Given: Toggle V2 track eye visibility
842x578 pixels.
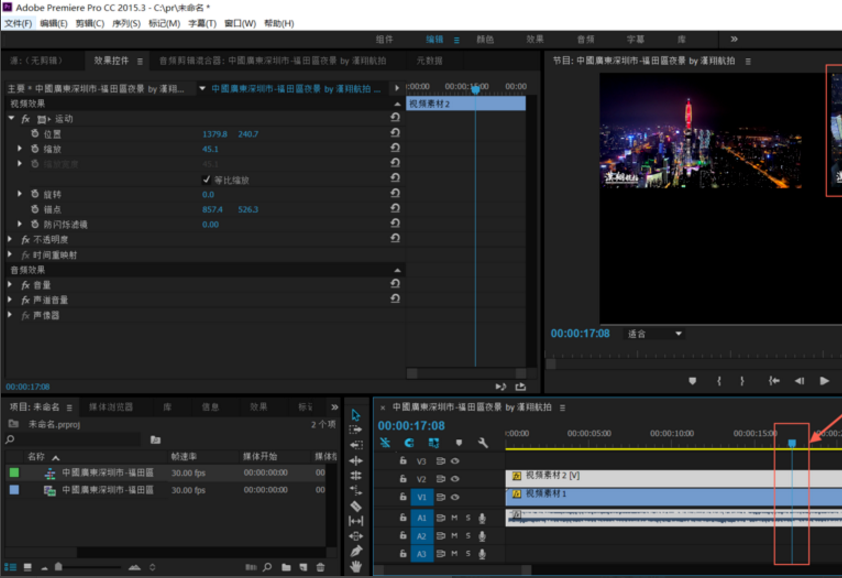Looking at the screenshot, I should point(455,479).
